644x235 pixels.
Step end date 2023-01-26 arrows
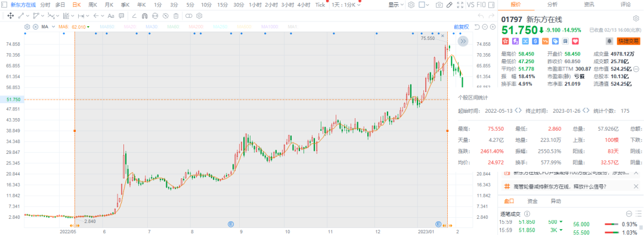click(x=586, y=111)
